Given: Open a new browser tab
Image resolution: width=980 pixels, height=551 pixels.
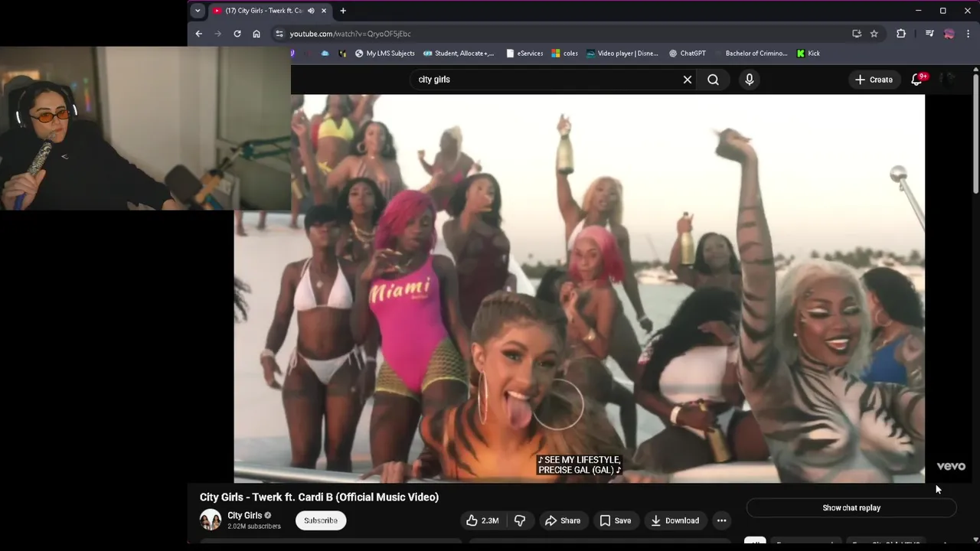Looking at the screenshot, I should [x=343, y=11].
